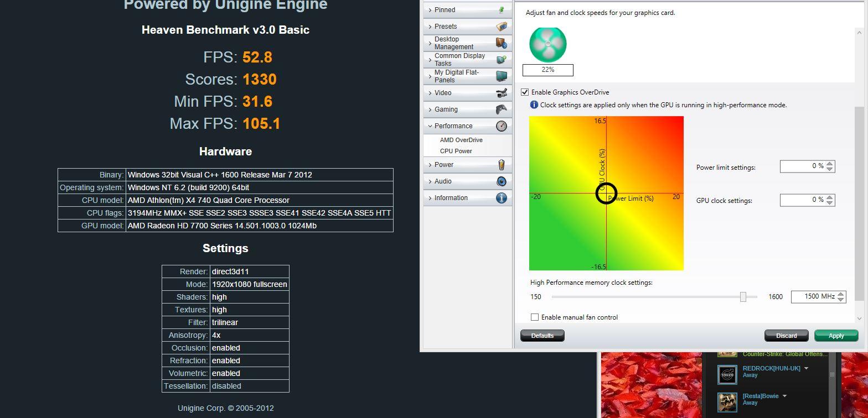868x418 pixels.
Task: Expand the Desktop Management section
Action: (430, 43)
